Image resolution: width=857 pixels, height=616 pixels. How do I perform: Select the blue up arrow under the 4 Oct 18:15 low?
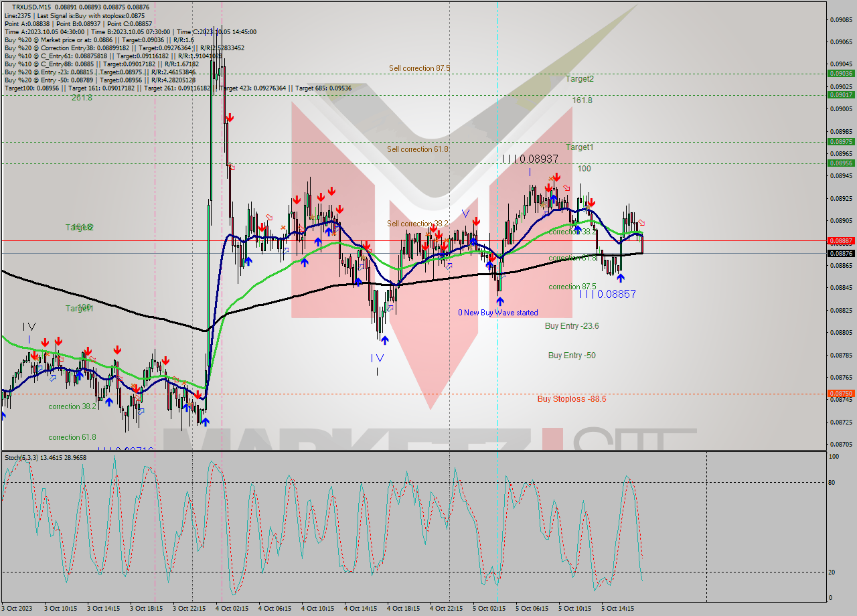[385, 339]
